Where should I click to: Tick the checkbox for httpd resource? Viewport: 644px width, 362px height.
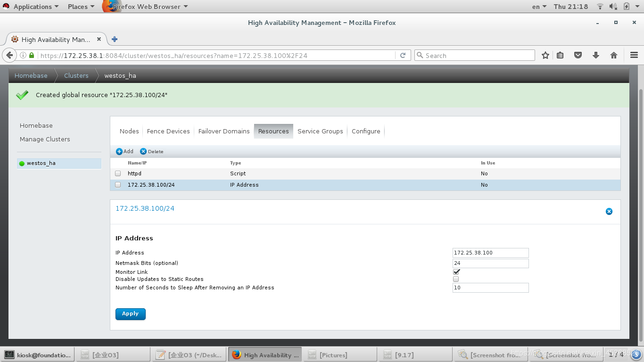(118, 173)
